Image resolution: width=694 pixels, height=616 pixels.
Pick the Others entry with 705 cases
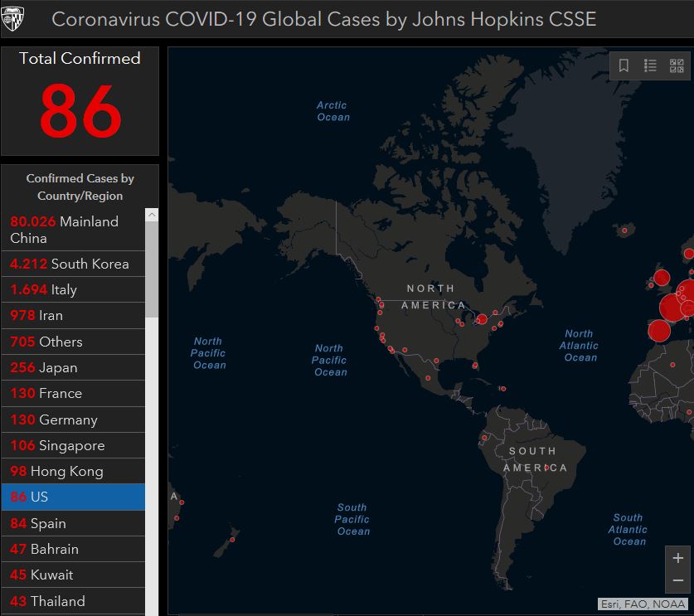point(73,342)
